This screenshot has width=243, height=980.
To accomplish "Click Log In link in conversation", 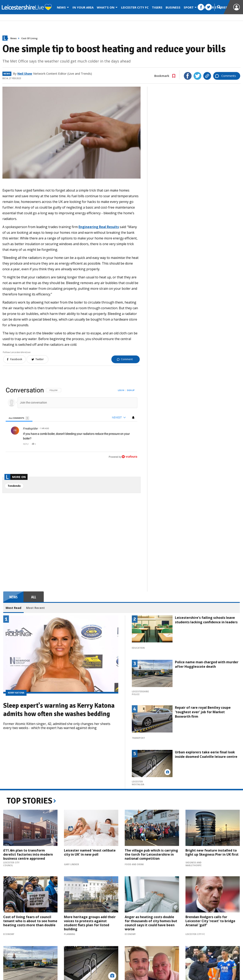I will point(121,390).
